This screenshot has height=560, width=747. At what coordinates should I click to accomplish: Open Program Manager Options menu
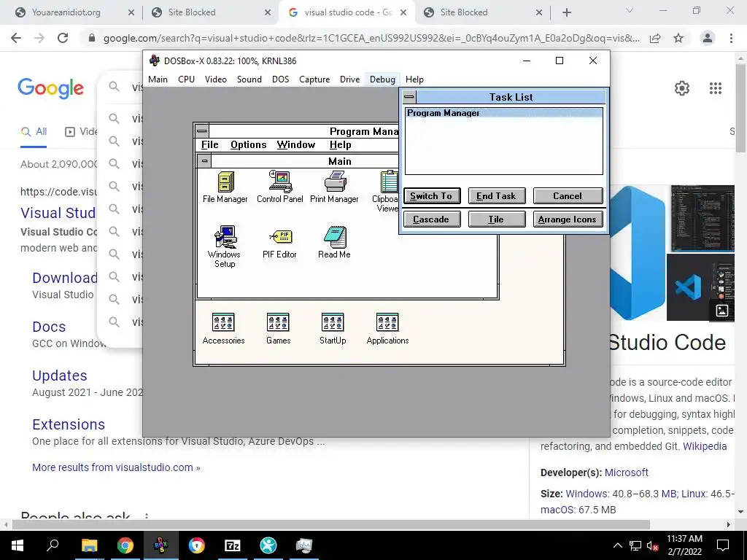point(248,145)
